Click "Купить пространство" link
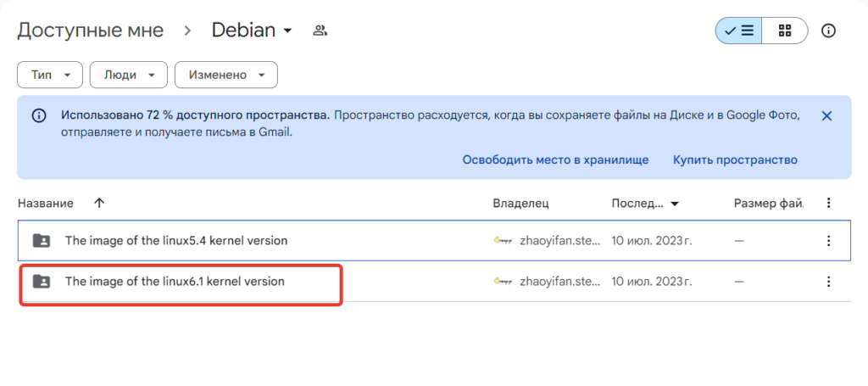 (x=735, y=160)
